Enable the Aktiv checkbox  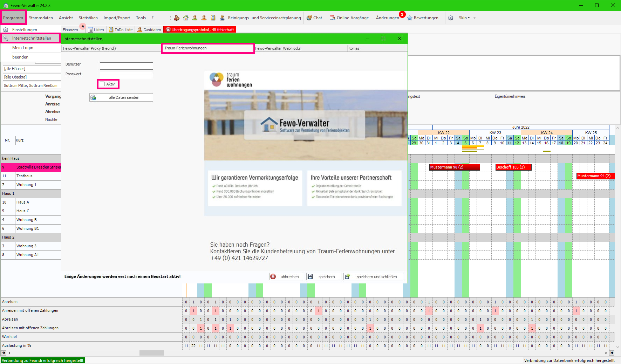click(102, 84)
